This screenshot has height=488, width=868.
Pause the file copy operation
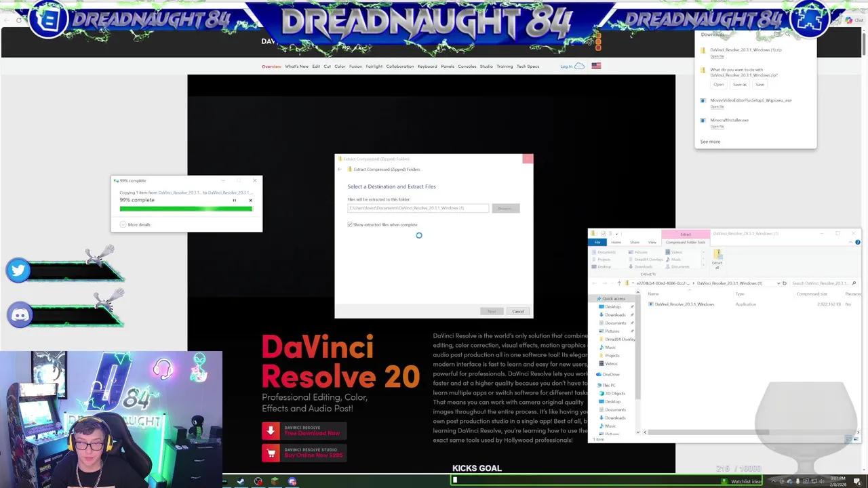click(x=235, y=200)
